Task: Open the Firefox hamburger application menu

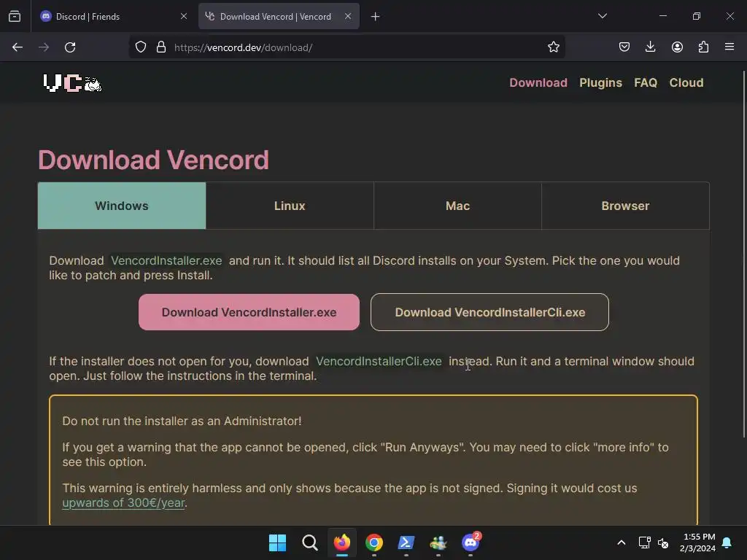Action: [729, 47]
